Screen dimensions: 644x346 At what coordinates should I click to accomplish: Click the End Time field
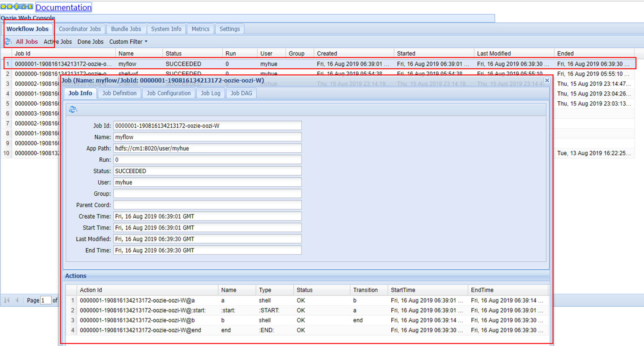coord(207,250)
